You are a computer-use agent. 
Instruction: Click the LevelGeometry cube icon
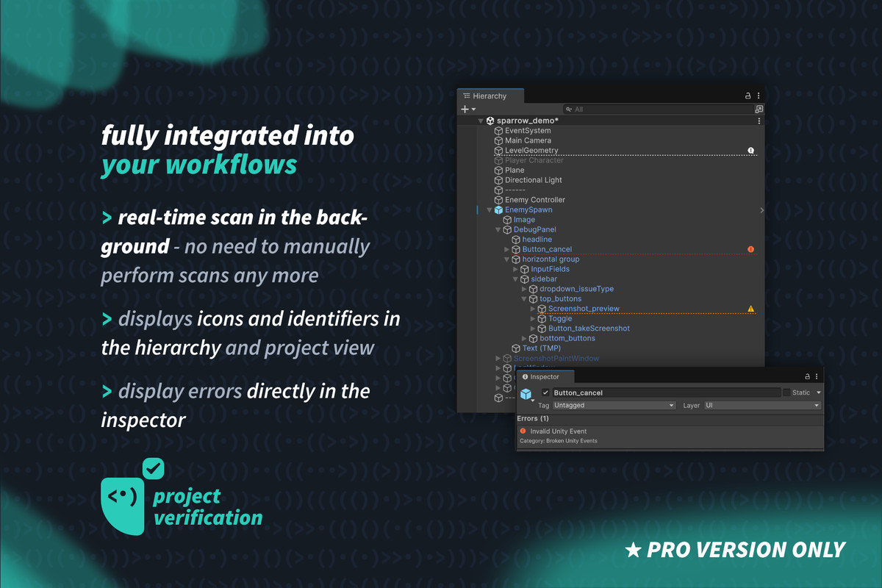pyautogui.click(x=498, y=151)
